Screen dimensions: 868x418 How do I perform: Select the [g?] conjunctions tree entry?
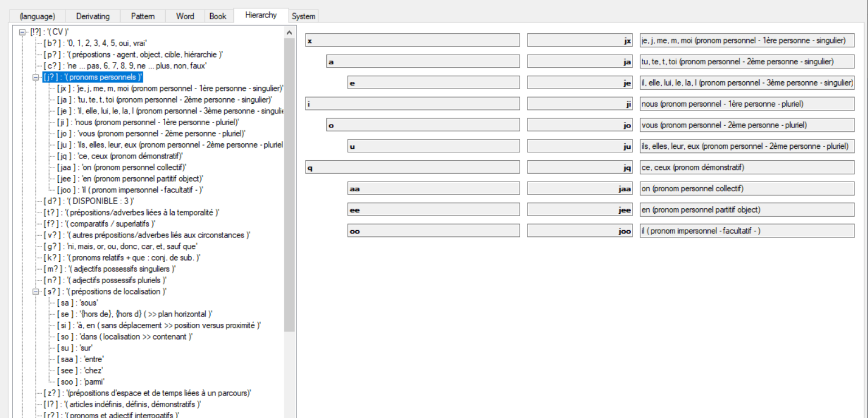pyautogui.click(x=101, y=246)
